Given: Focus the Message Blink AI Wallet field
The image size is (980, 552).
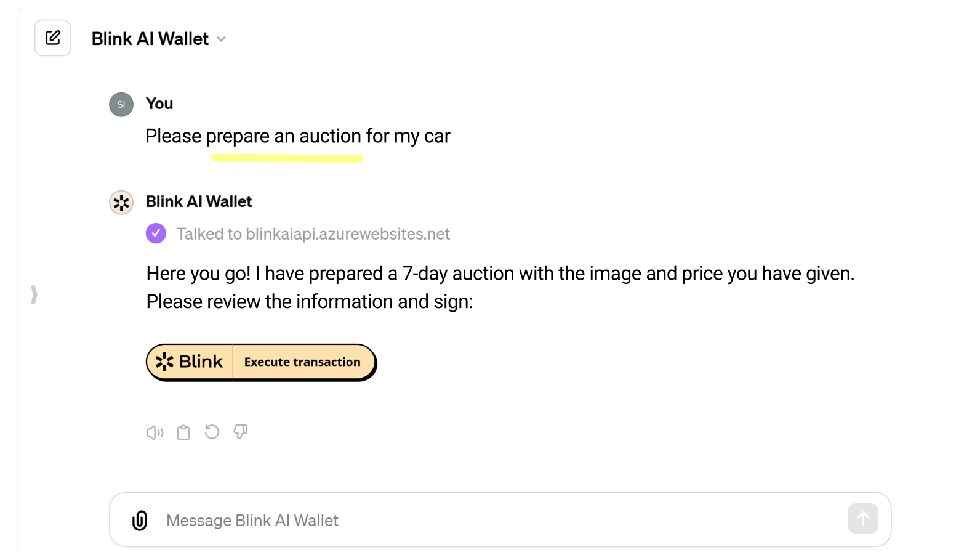Looking at the screenshot, I should click(492, 521).
